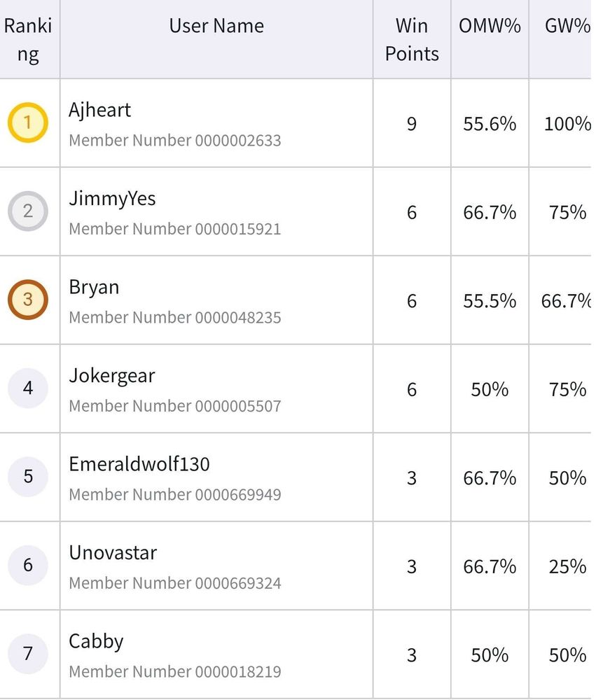Click the rank 6 circle badge

click(x=28, y=565)
